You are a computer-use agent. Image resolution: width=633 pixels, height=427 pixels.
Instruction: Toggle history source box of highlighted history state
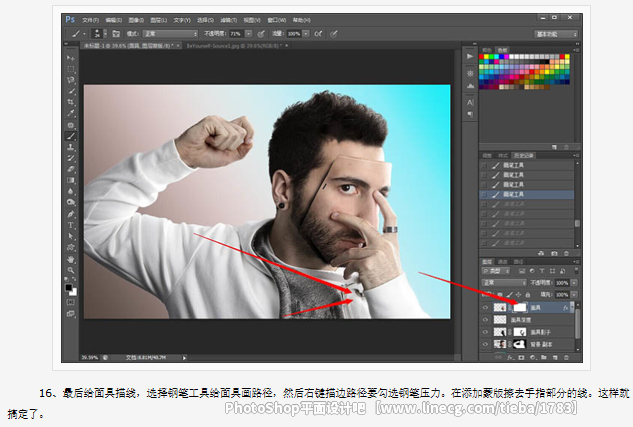pos(484,194)
